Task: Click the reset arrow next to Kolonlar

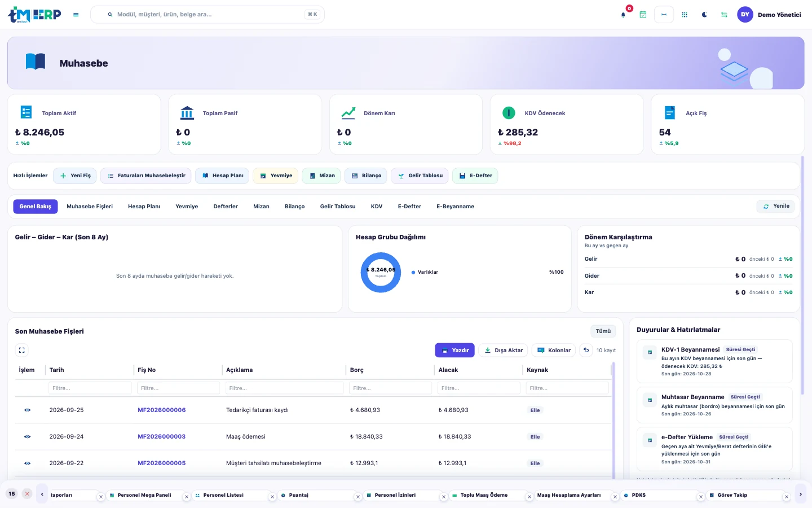Action: coord(586,350)
